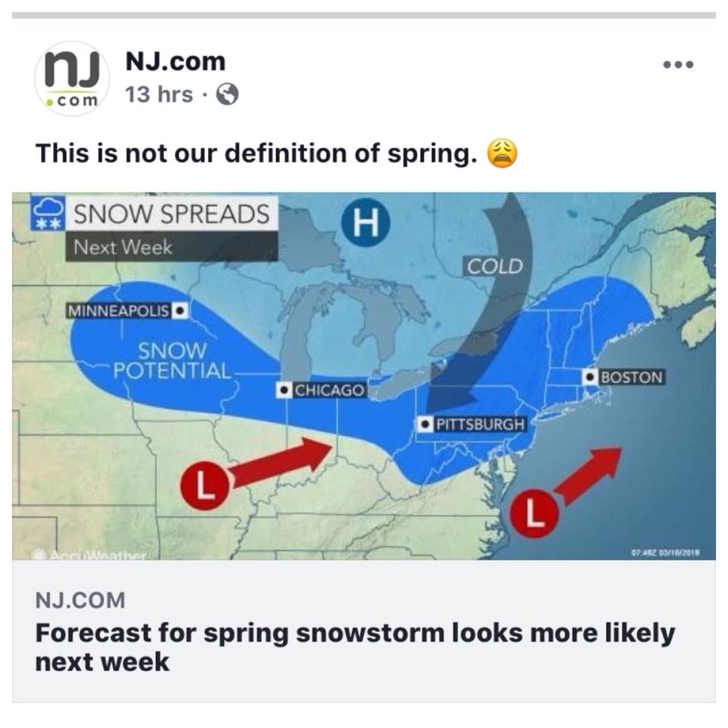Click the "Snow Potential" blue area
728x728 pixels.
click(173, 361)
